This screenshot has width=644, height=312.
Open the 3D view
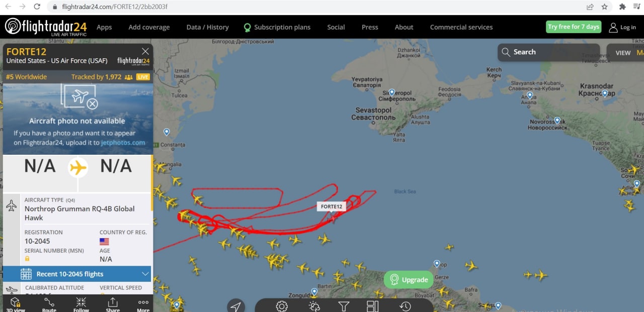15,303
